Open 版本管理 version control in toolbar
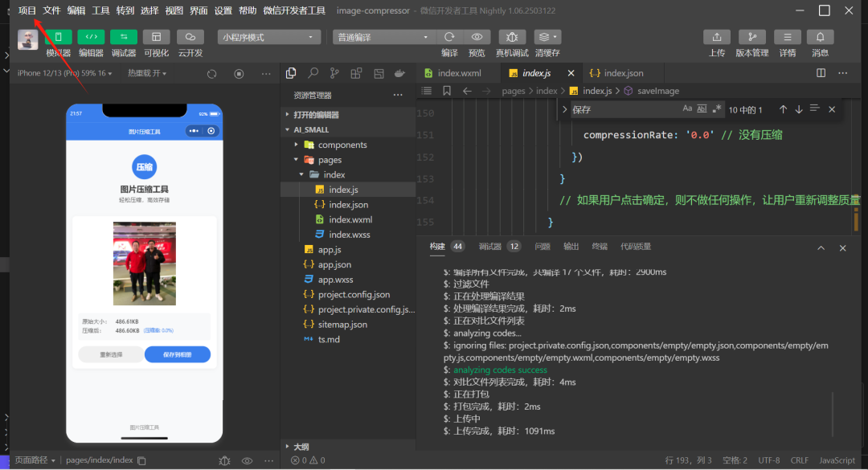This screenshot has width=868, height=470. click(x=751, y=37)
